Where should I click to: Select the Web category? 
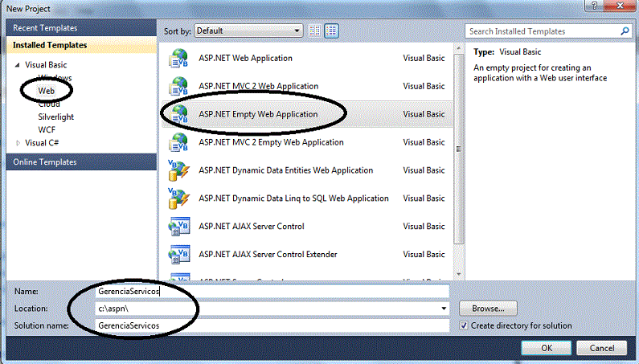[47, 91]
